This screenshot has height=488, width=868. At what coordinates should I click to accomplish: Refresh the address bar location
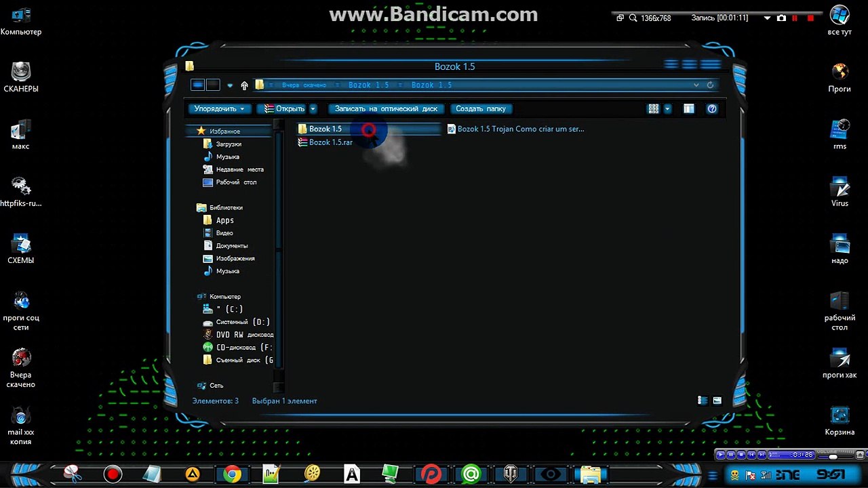coord(710,85)
